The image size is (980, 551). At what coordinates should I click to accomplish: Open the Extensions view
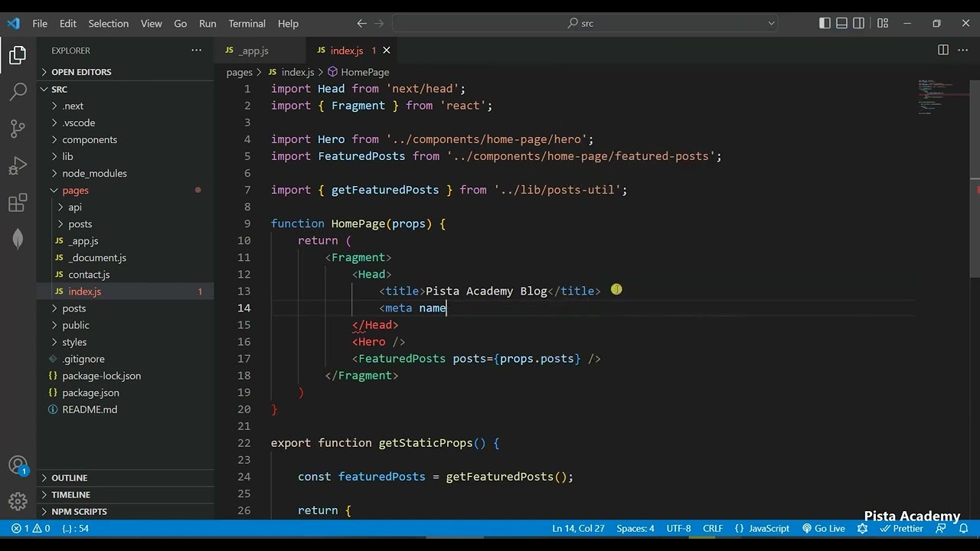(x=18, y=203)
